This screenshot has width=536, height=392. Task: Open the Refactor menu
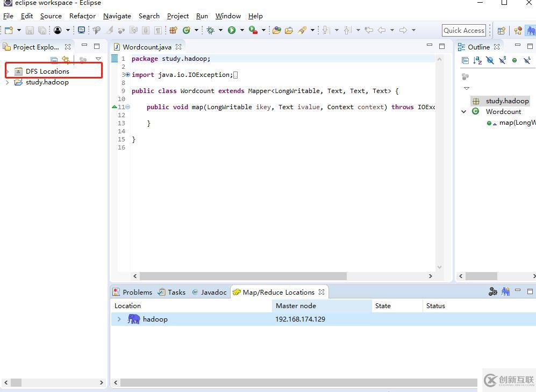(82, 16)
